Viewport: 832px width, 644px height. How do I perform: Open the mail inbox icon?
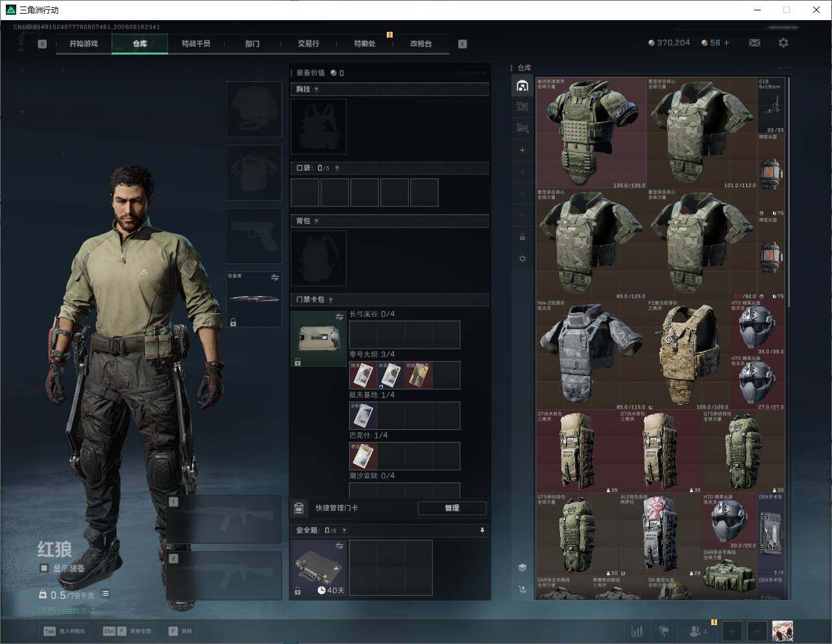click(x=755, y=43)
